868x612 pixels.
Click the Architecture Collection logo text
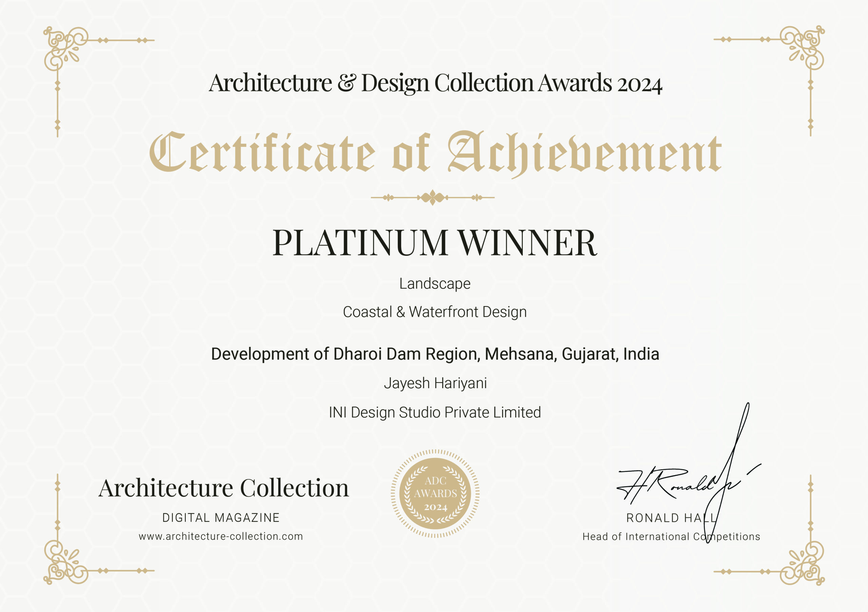[223, 488]
